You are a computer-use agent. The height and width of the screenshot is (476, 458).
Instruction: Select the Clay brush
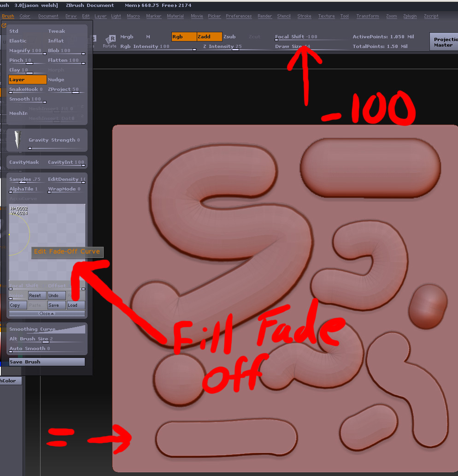point(15,70)
